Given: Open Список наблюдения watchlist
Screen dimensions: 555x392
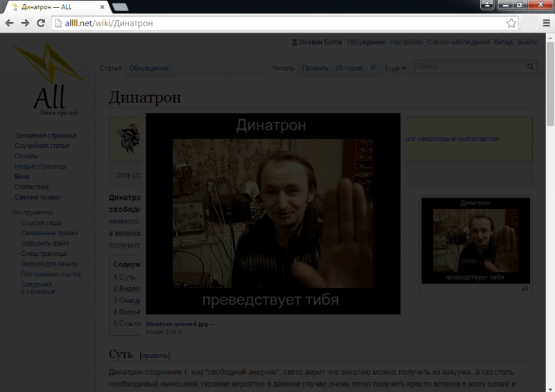Looking at the screenshot, I should [x=458, y=42].
